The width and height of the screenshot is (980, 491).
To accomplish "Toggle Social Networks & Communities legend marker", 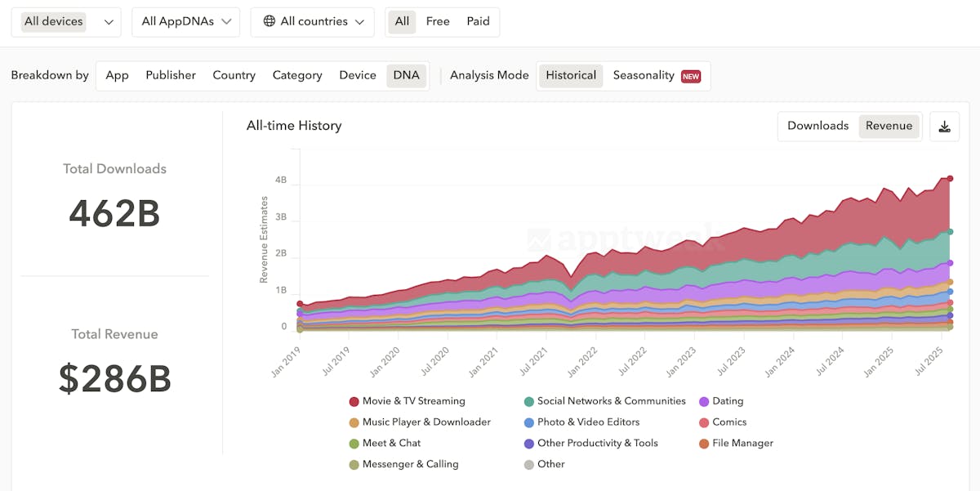I will (529, 401).
